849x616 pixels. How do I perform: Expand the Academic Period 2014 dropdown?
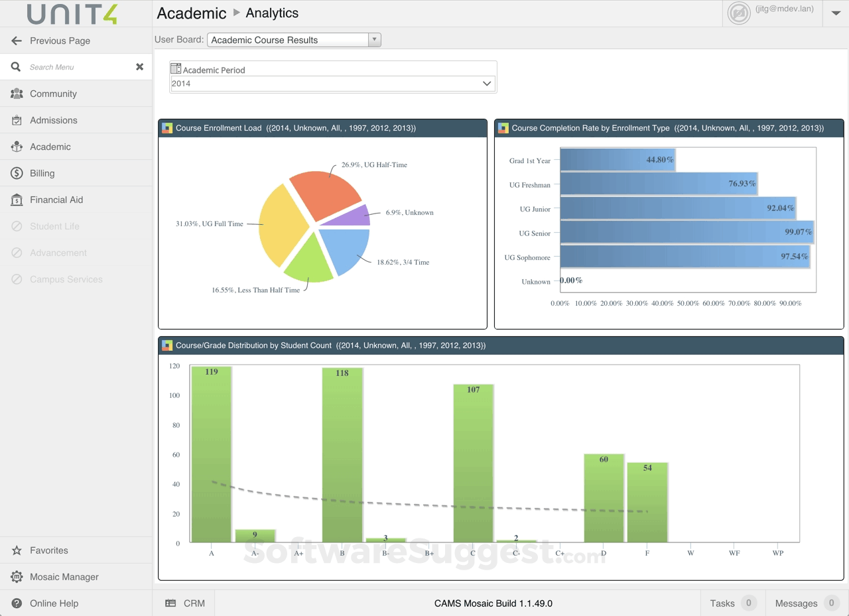coord(487,84)
